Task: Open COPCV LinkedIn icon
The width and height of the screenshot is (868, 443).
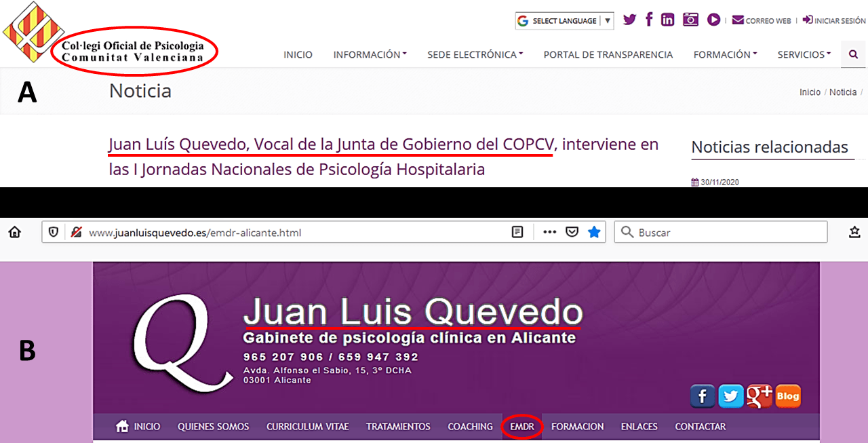Action: click(x=668, y=20)
